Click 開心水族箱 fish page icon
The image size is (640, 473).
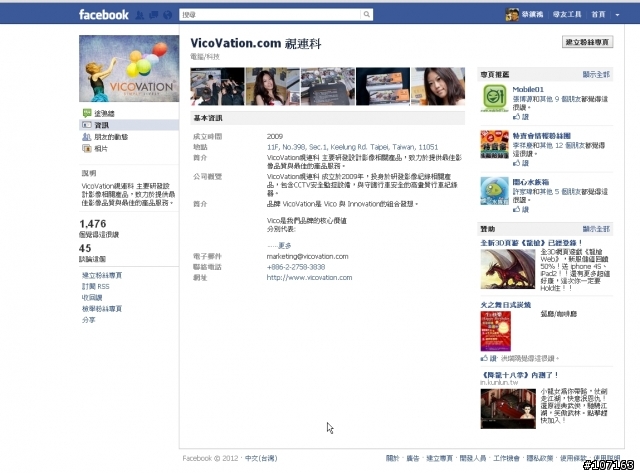[494, 191]
